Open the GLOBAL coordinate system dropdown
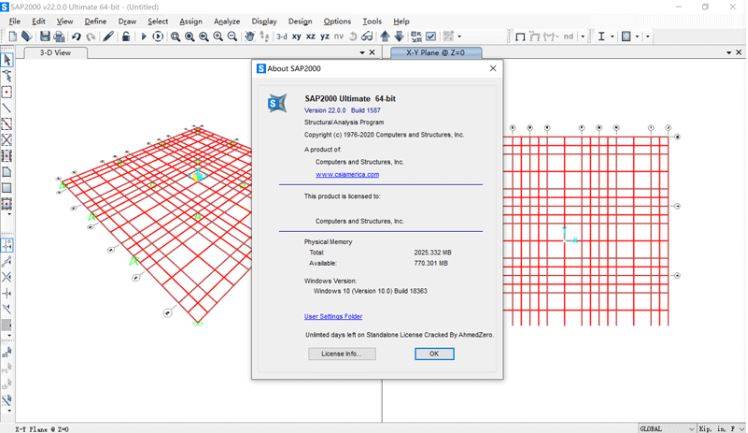The image size is (748, 433). point(663,427)
